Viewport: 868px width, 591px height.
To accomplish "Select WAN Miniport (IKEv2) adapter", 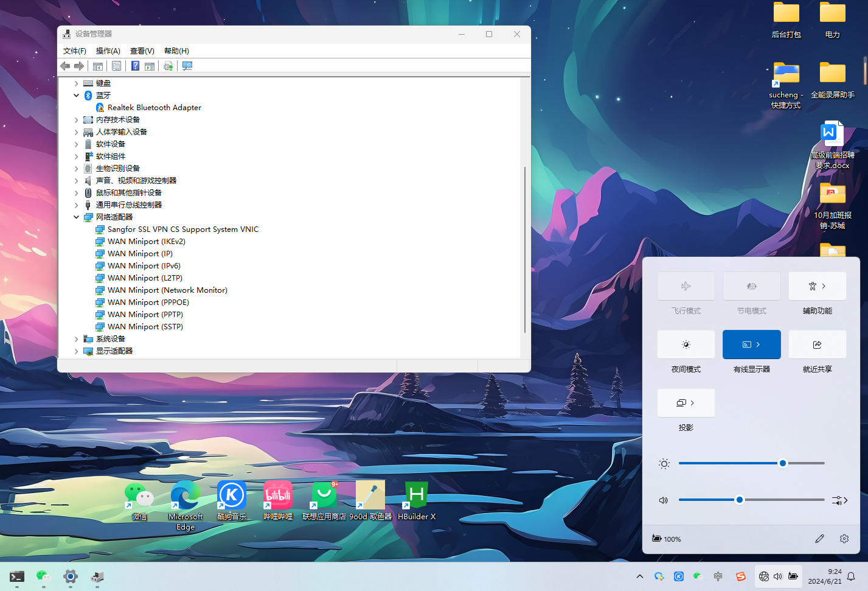I will tap(147, 242).
